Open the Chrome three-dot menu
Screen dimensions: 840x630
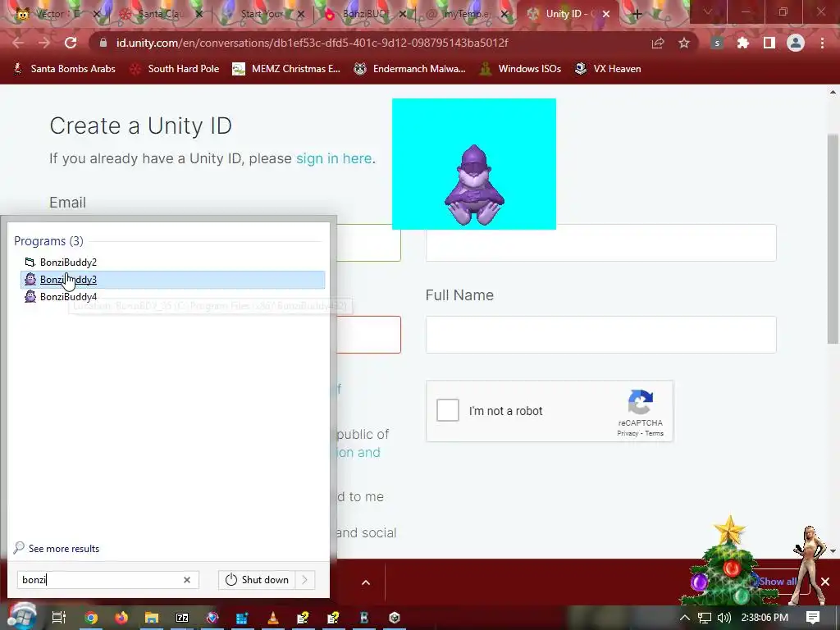coord(822,43)
